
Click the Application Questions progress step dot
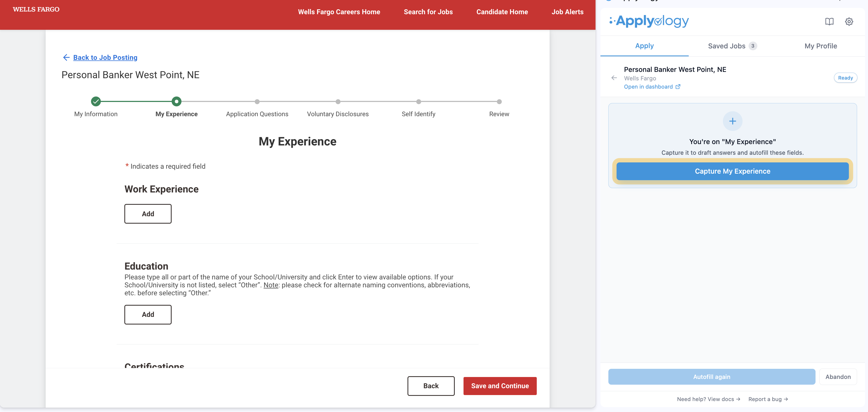[x=257, y=101]
